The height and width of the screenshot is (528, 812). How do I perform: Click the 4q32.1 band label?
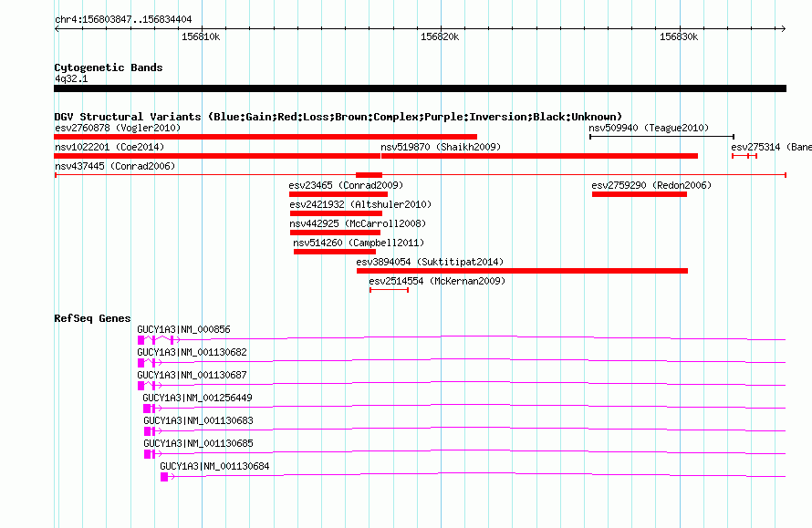point(71,79)
